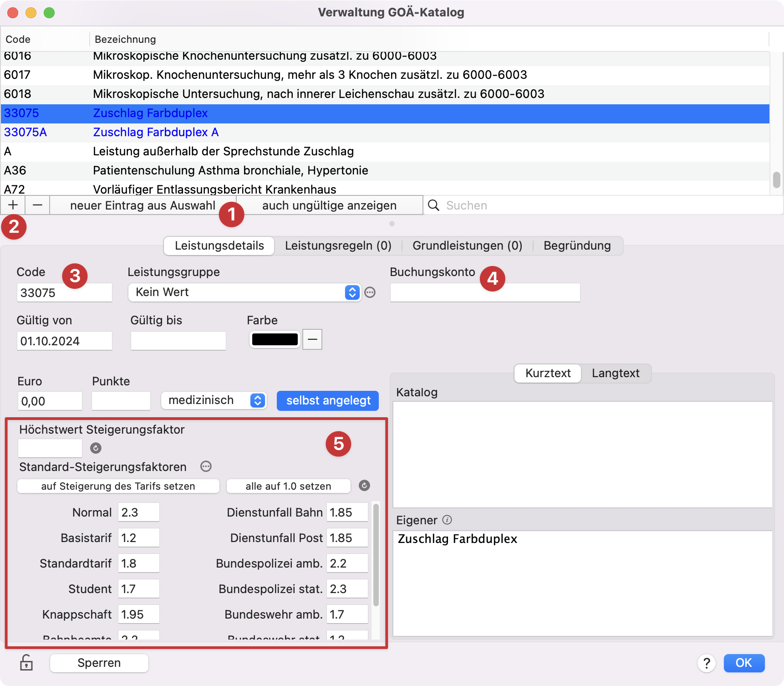Viewport: 784px width, 686px height.
Task: Open help with question mark button
Action: pyautogui.click(x=707, y=663)
